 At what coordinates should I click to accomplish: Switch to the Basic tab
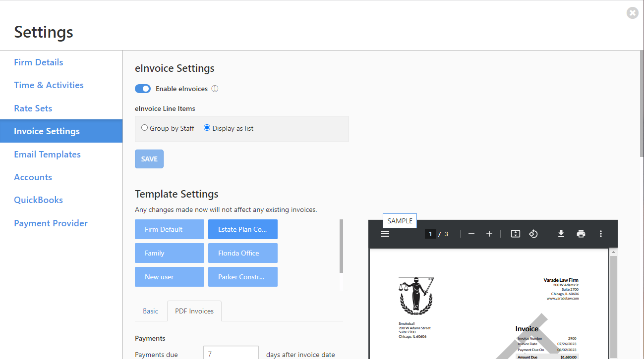tap(150, 310)
